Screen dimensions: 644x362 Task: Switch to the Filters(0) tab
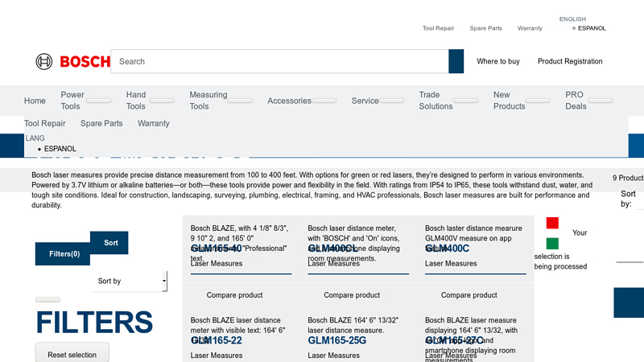click(64, 254)
